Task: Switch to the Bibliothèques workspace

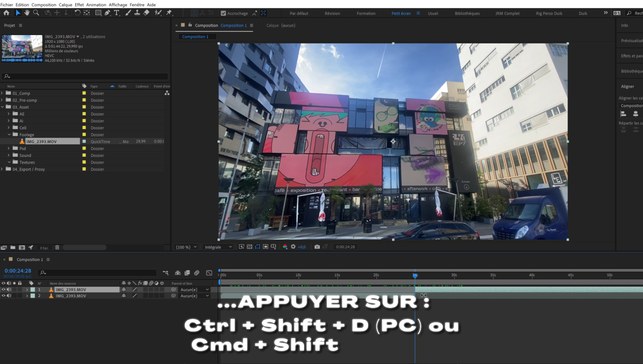Action: 467,13
